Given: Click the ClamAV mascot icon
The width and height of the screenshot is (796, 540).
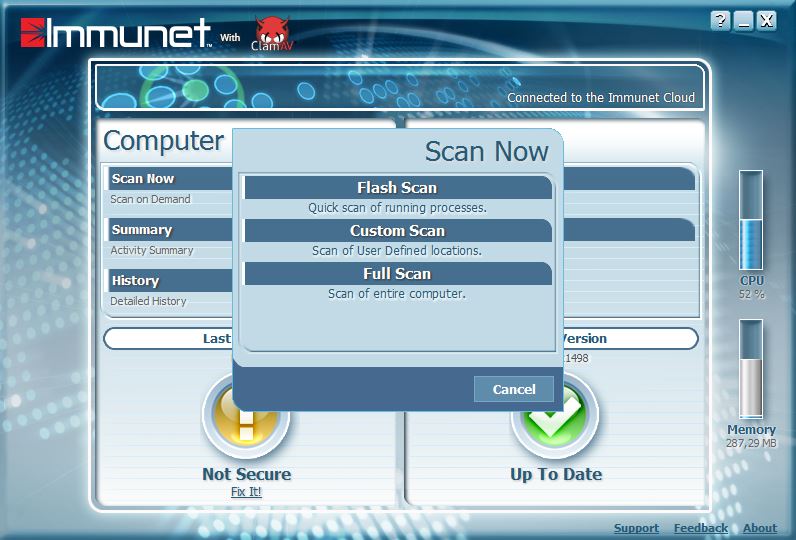Looking at the screenshot, I should [272, 33].
